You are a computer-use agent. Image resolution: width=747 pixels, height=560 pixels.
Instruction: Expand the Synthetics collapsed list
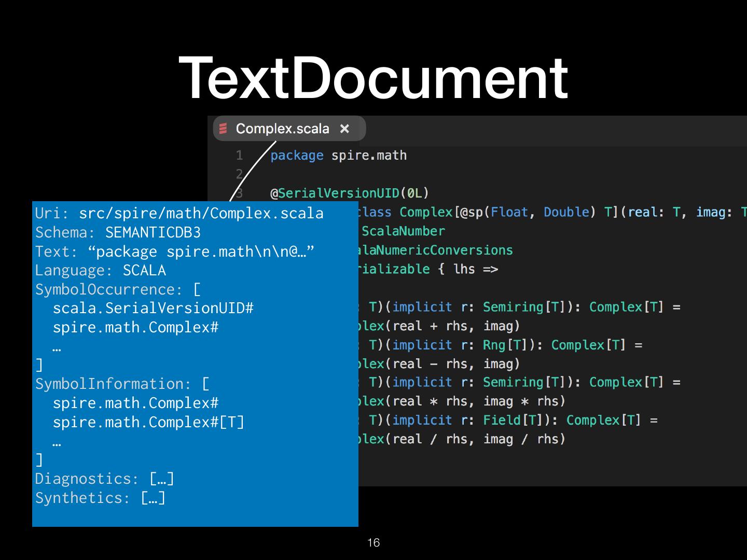click(153, 498)
